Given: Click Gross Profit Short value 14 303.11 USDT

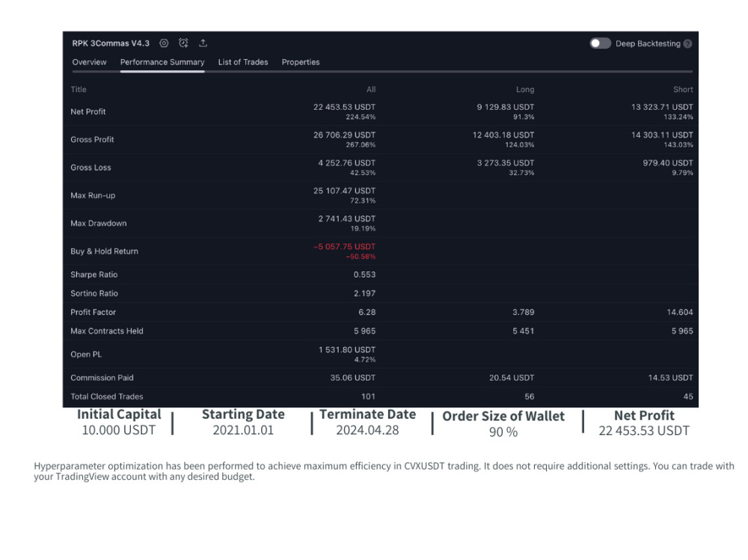Looking at the screenshot, I should [x=662, y=135].
